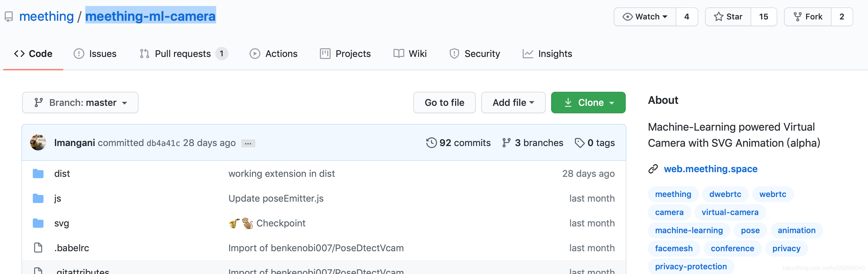
Task: Expand the green Clone dropdown
Action: (x=588, y=102)
